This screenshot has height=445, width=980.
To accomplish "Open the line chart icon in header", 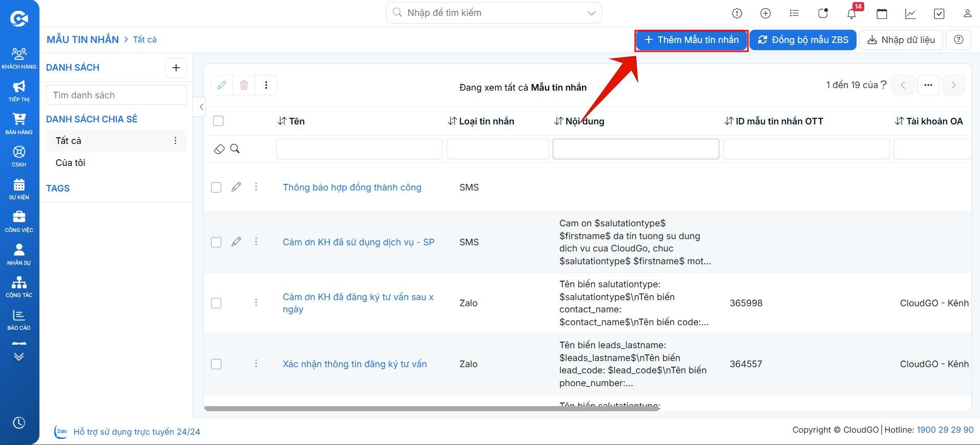I will [910, 14].
